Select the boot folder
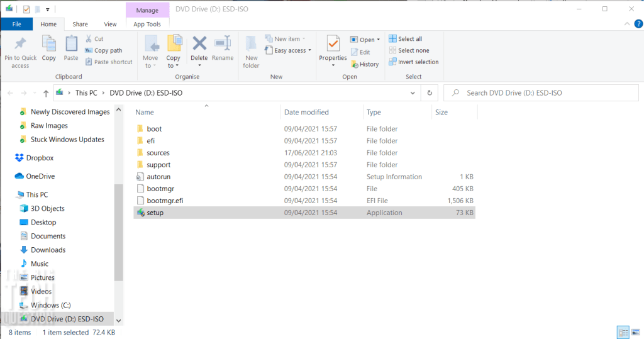The width and height of the screenshot is (644, 339). (x=155, y=129)
